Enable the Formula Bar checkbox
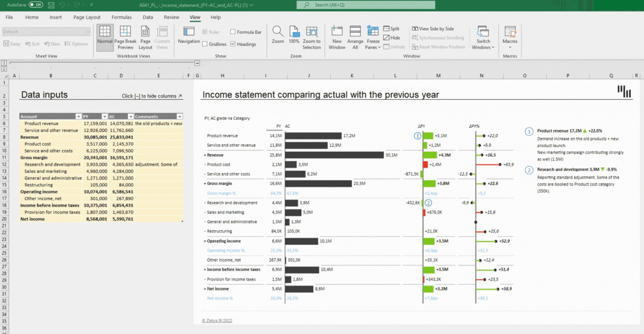 pyautogui.click(x=233, y=32)
